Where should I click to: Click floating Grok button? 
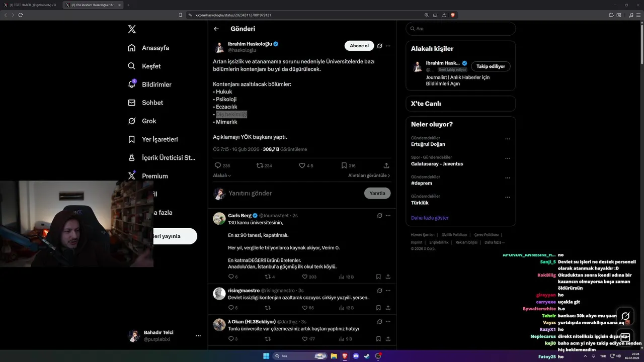click(x=625, y=316)
